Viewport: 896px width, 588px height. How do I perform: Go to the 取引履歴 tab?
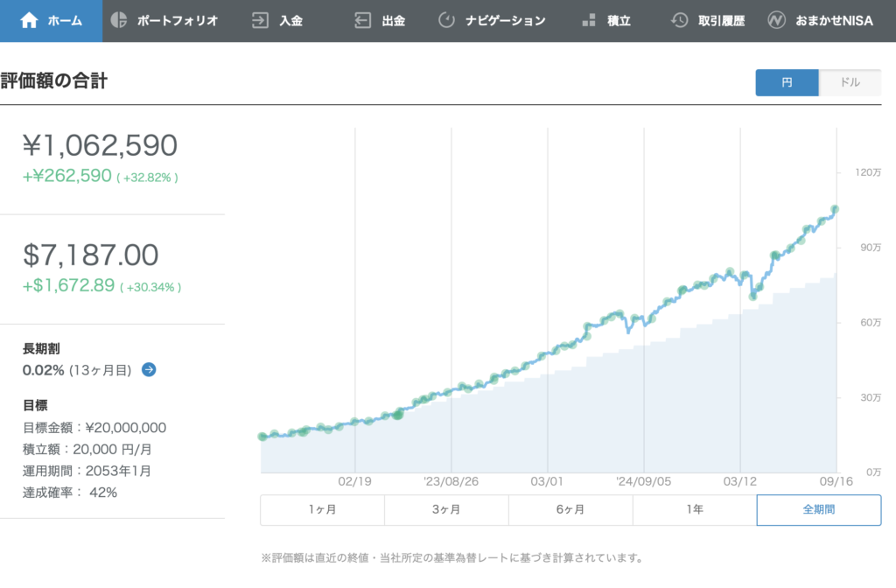(x=721, y=20)
